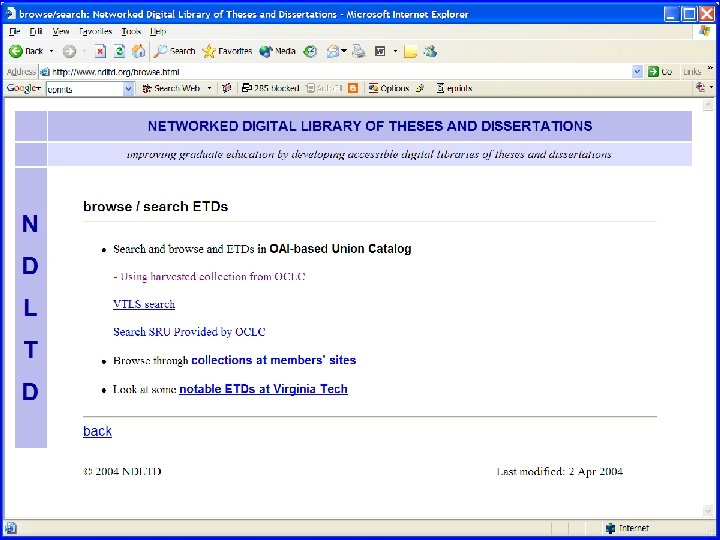This screenshot has width=720, height=540.
Task: Open the Search Web dropdown arrow
Action: pyautogui.click(x=209, y=88)
